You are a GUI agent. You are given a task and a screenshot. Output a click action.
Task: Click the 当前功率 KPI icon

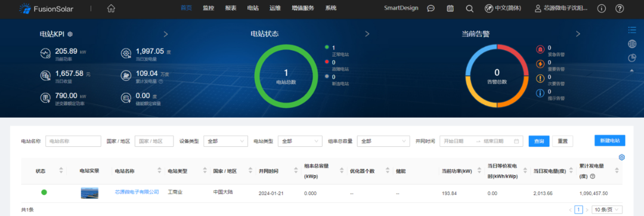(x=45, y=53)
